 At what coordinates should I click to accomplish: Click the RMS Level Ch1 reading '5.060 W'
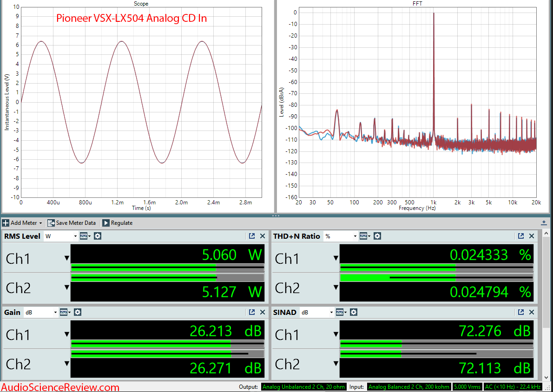tap(232, 255)
